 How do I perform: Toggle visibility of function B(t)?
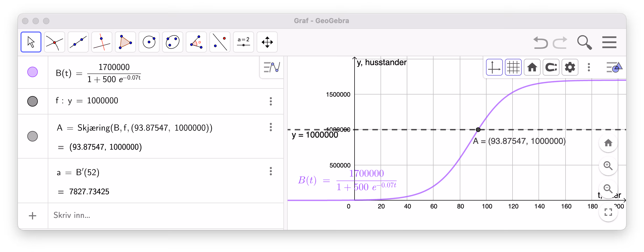tap(33, 72)
